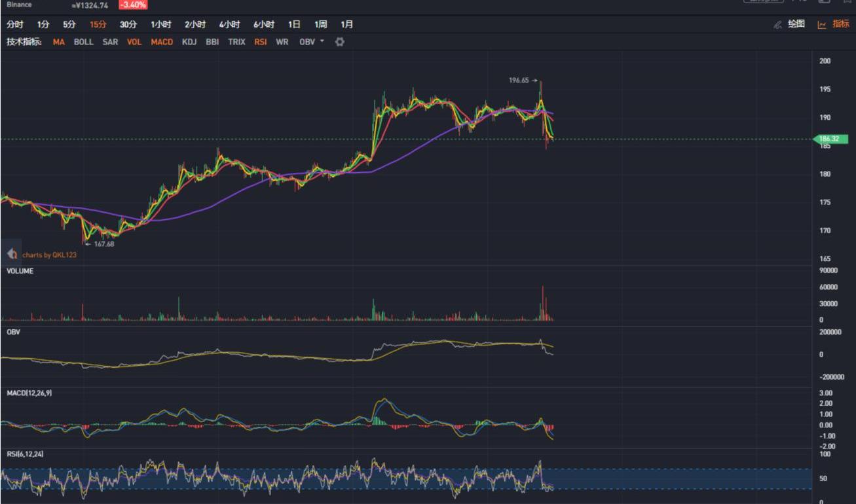Select the 分时 time-sharing view
Viewport: 856px width, 504px height.
[x=14, y=25]
